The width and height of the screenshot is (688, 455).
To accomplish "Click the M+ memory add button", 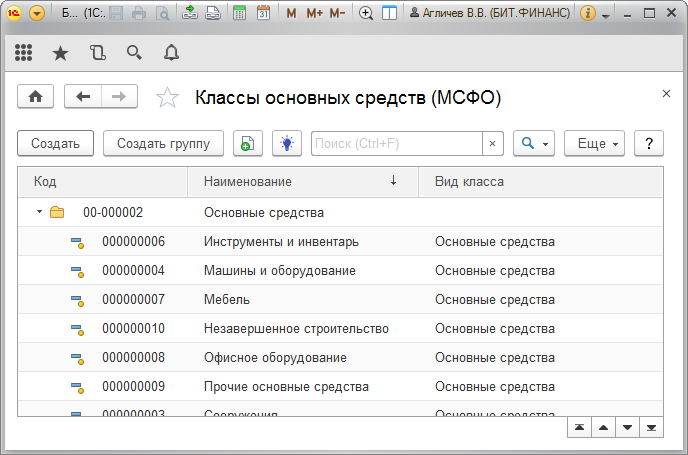I will coord(314,13).
